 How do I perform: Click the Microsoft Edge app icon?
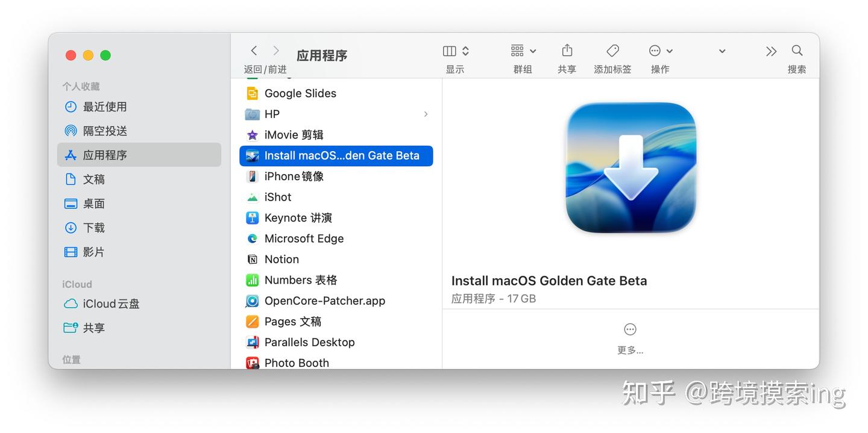(x=252, y=238)
